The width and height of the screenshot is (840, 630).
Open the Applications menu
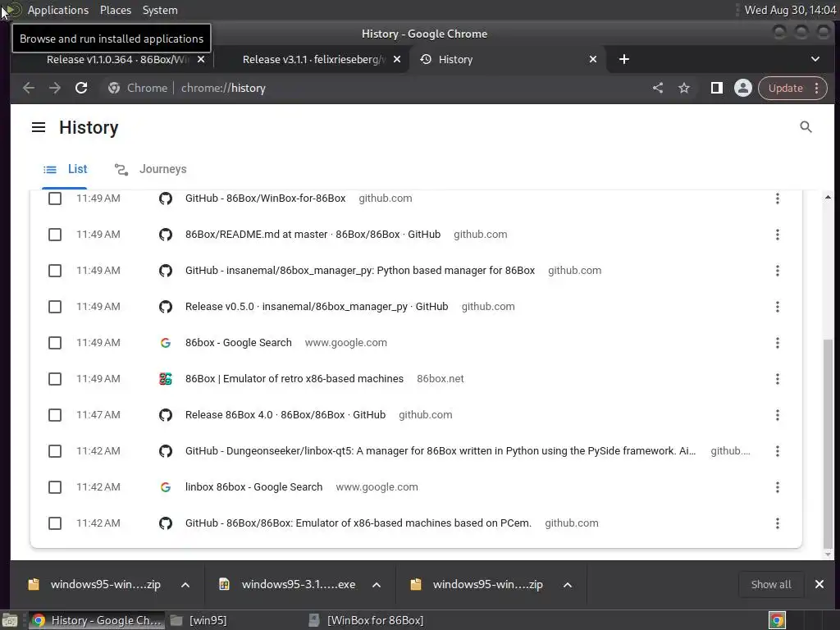[58, 10]
